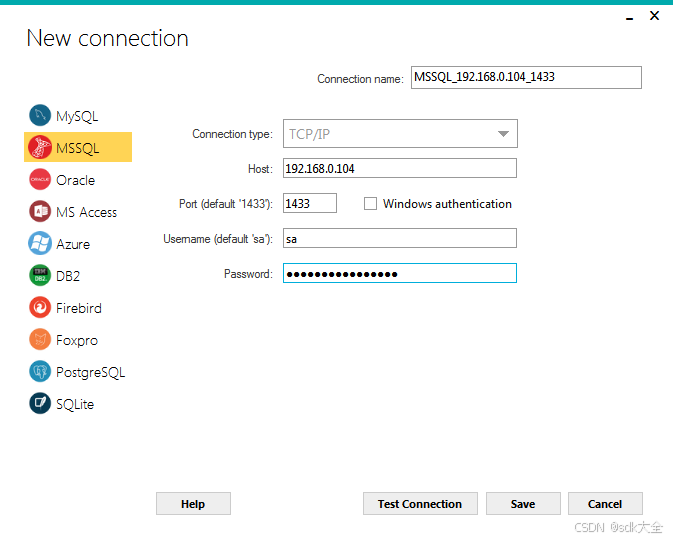Select the PostgreSQL elephant icon
This screenshot has width=673, height=541.
pyautogui.click(x=40, y=371)
